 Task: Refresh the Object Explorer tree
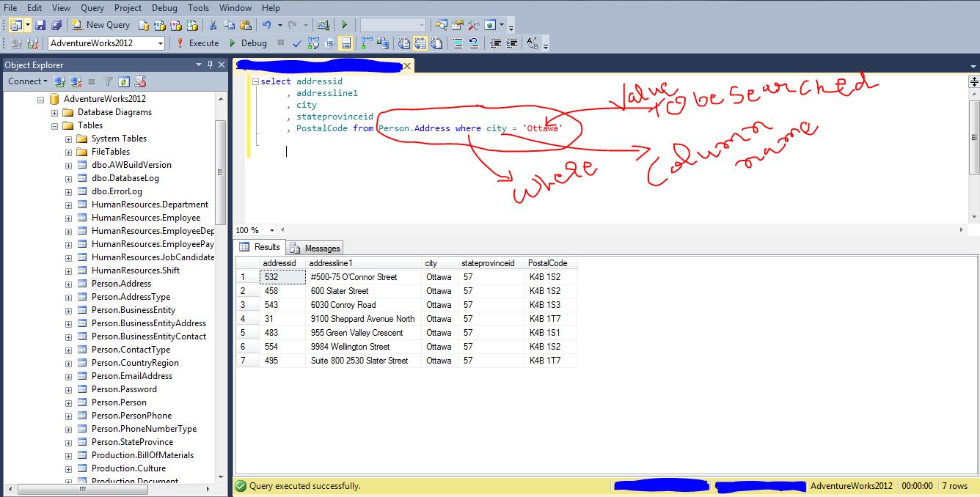click(124, 81)
